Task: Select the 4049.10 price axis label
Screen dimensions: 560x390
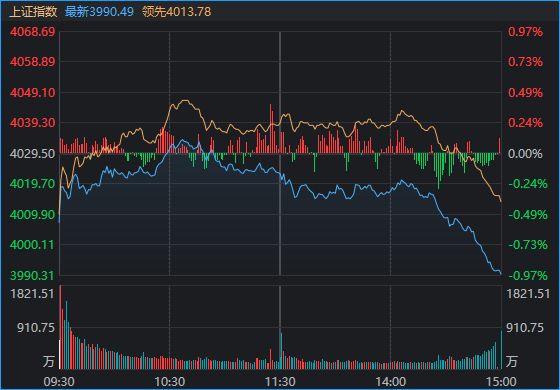Action: [x=33, y=93]
